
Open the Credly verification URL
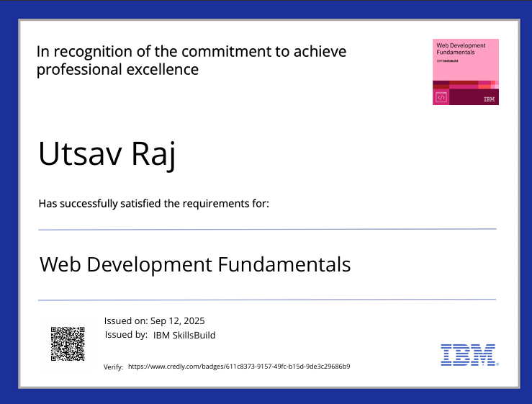238,367
